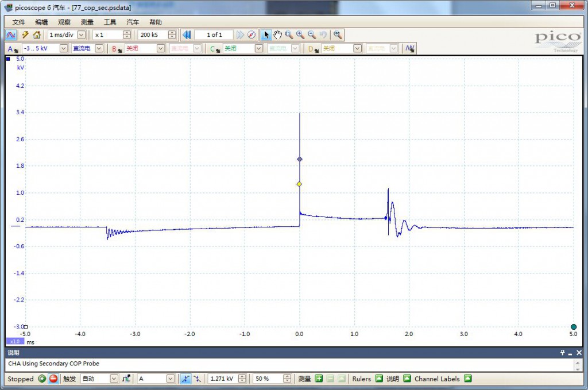Toggle the Rulers legend display

click(378, 379)
